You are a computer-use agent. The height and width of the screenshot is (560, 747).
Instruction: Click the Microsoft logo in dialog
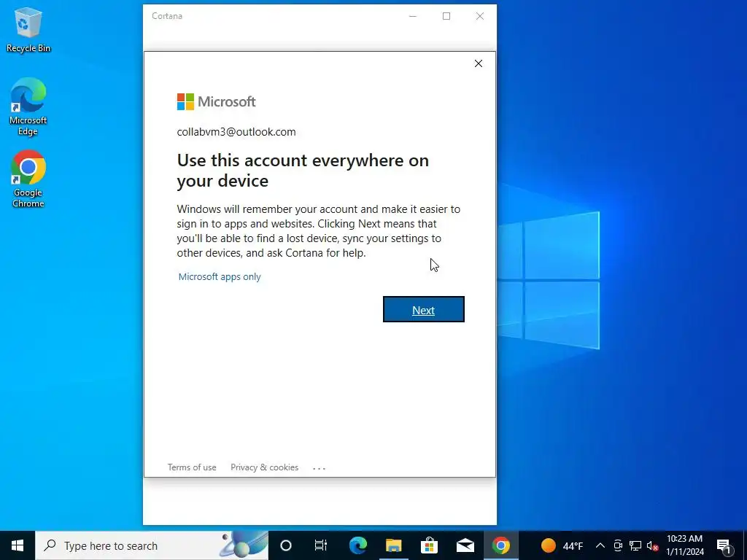[216, 101]
